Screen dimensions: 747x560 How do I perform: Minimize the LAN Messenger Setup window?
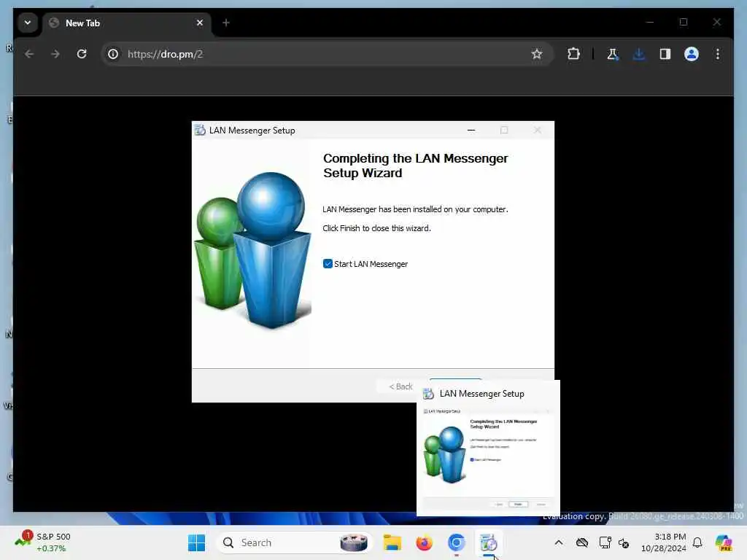[471, 130]
